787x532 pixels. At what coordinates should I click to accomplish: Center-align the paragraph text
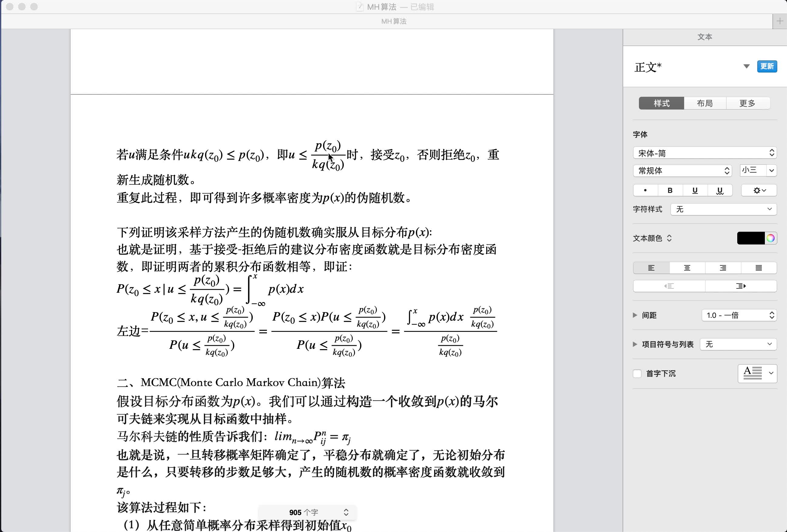pos(687,268)
